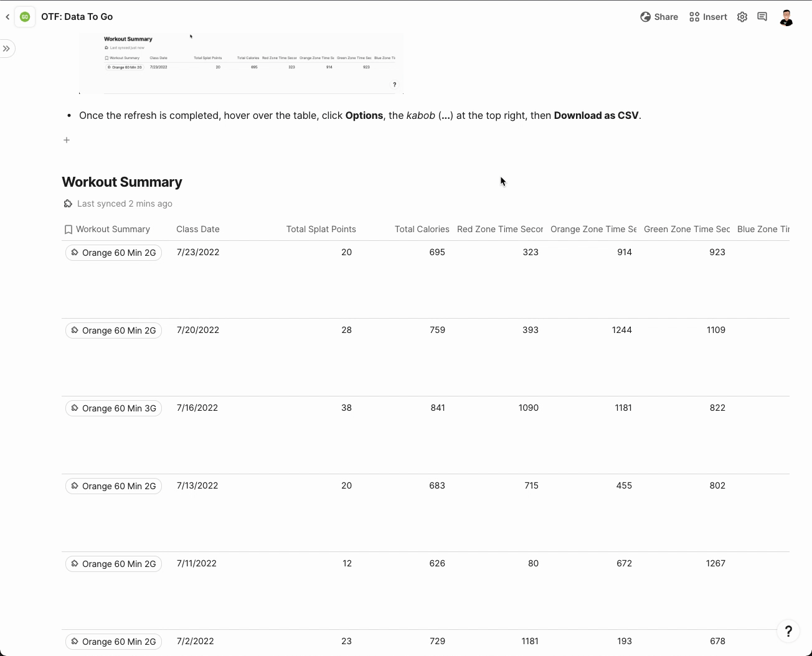This screenshot has width=812, height=656.
Task: Click the 715 red zone cell
Action: point(531,485)
